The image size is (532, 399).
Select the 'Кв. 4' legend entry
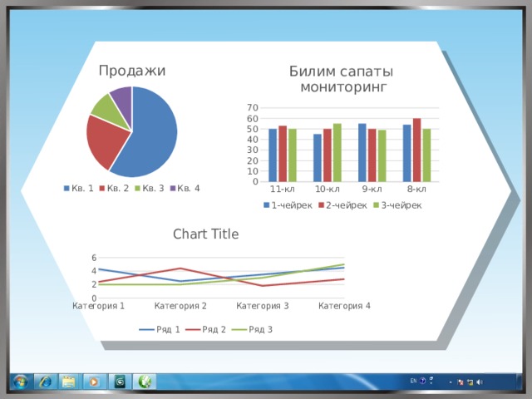185,189
